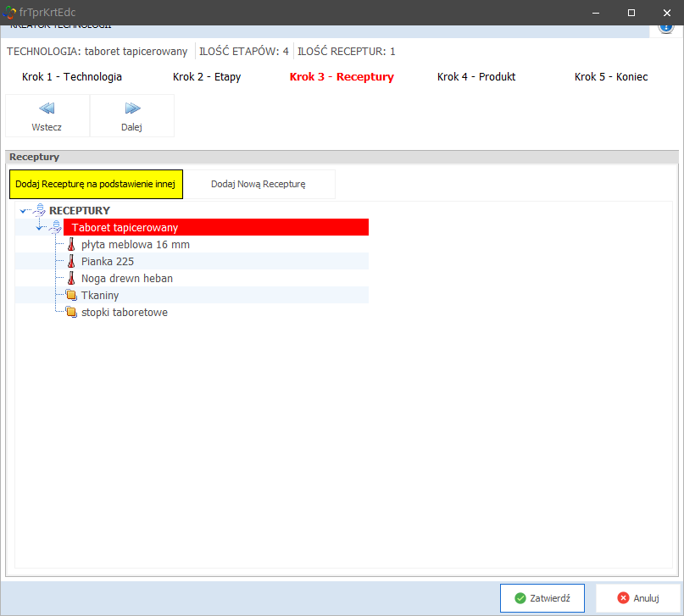Open Krok 4 - Produkt step

click(x=476, y=76)
